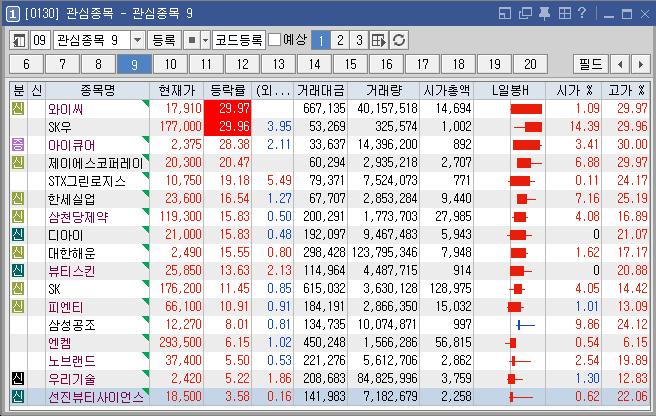Click the 등록 button
The width and height of the screenshot is (656, 416).
[164, 40]
